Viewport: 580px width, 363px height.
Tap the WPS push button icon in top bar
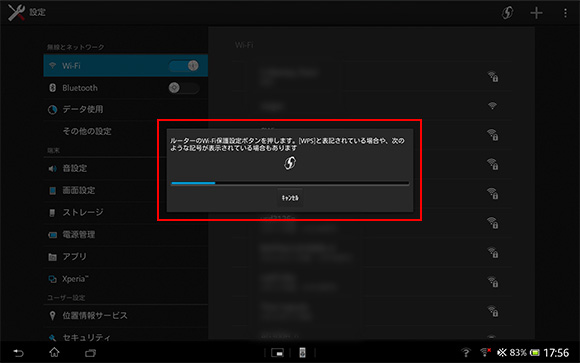coord(507,13)
